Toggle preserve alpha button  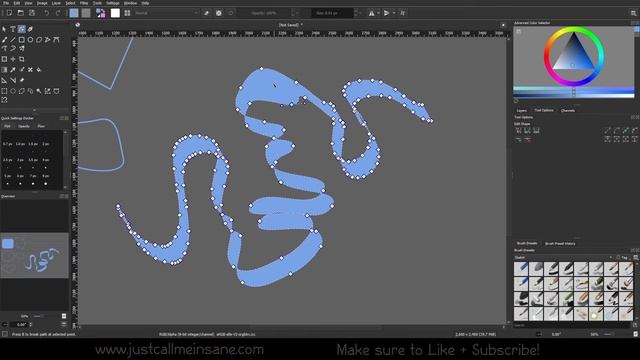(x=219, y=13)
